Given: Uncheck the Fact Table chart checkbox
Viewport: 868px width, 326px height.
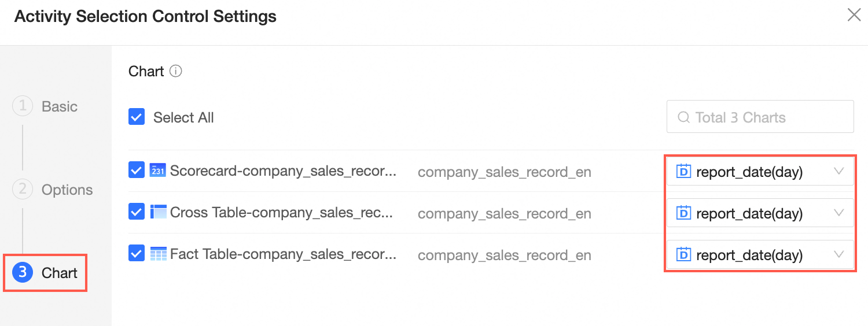Looking at the screenshot, I should pos(137,254).
